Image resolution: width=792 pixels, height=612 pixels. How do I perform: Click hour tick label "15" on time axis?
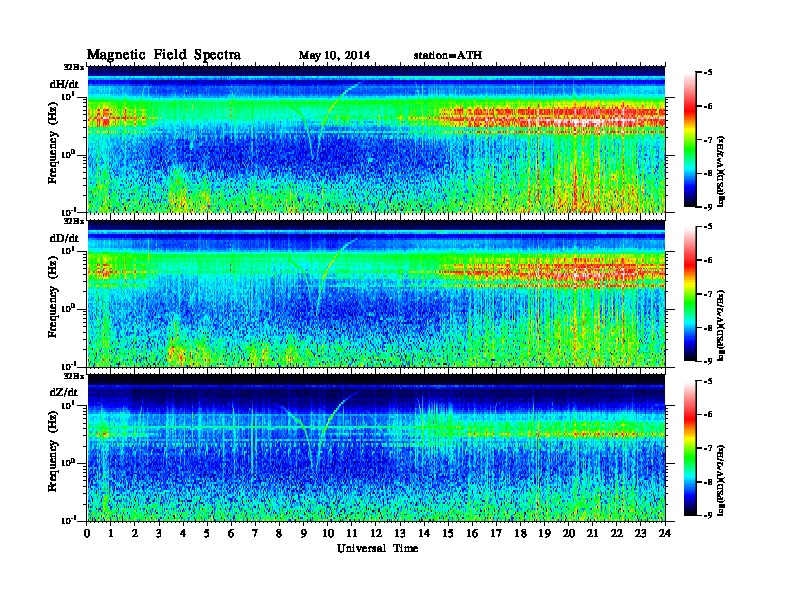tap(448, 533)
